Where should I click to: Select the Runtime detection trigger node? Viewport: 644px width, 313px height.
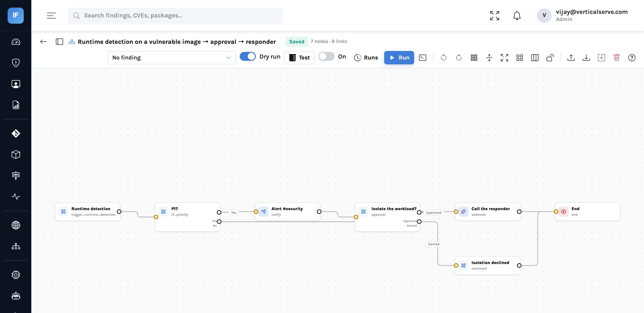(x=88, y=212)
